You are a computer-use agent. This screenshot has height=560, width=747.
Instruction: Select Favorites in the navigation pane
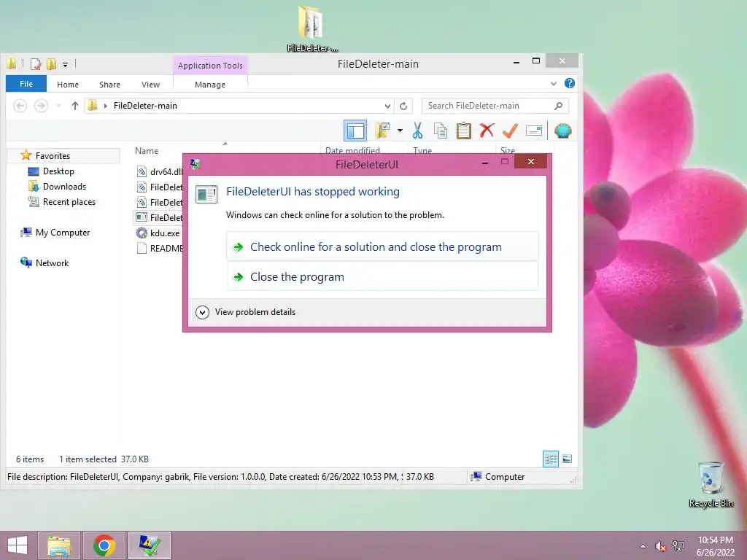53,156
